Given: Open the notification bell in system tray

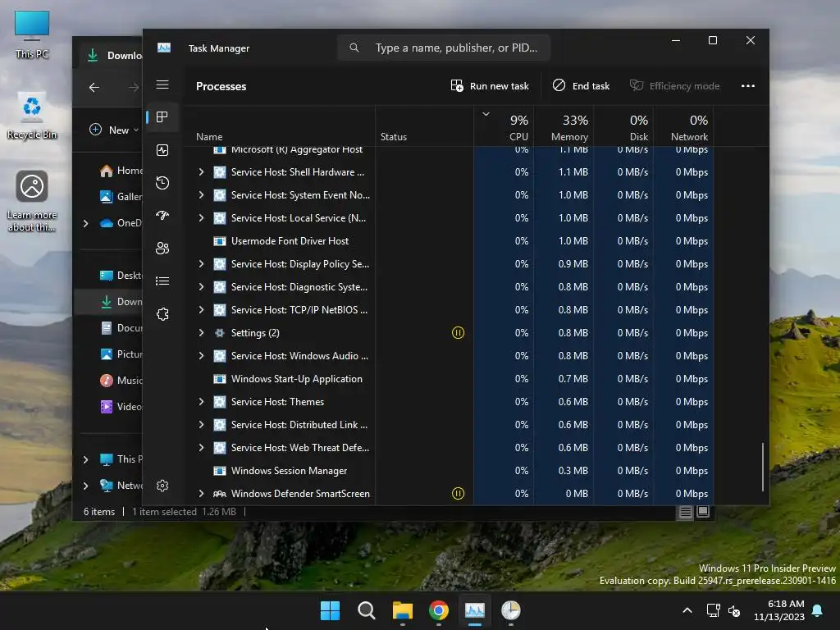Looking at the screenshot, I should tap(818, 610).
